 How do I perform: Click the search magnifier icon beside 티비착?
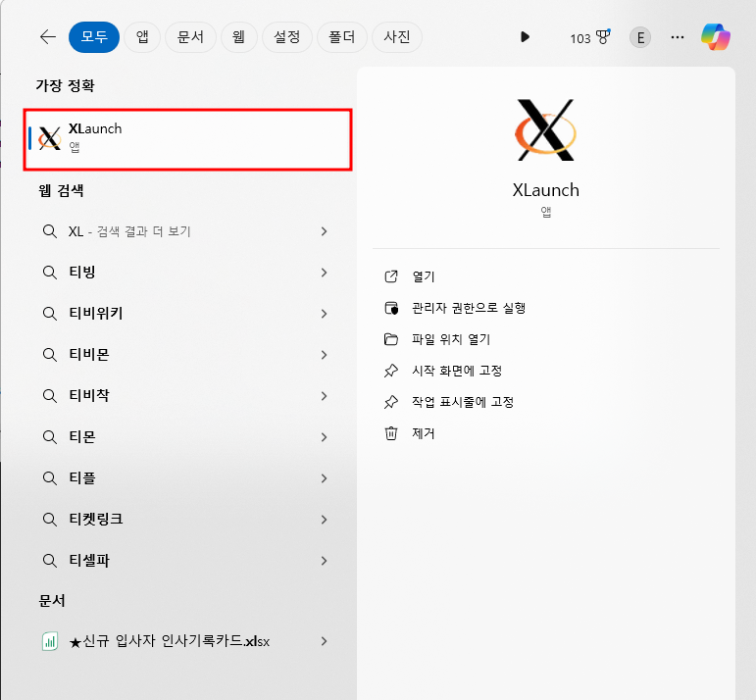coord(50,396)
